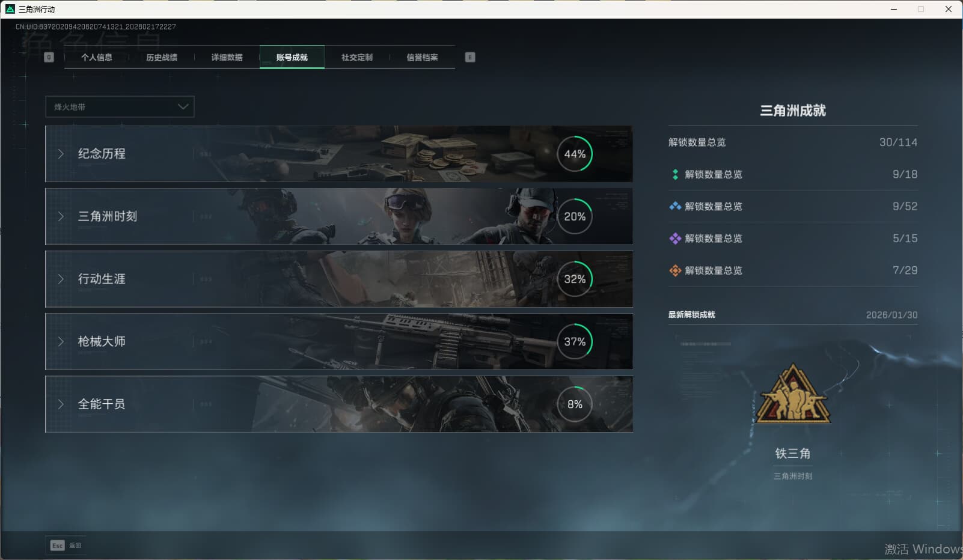Open the 烽火地带 mode dropdown
This screenshot has height=560, width=963.
[120, 107]
